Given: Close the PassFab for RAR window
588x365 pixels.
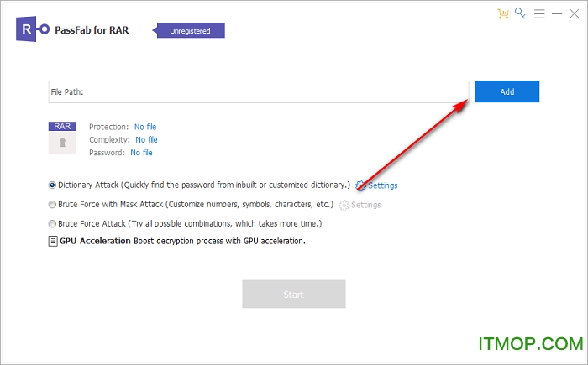Looking at the screenshot, I should (x=574, y=14).
